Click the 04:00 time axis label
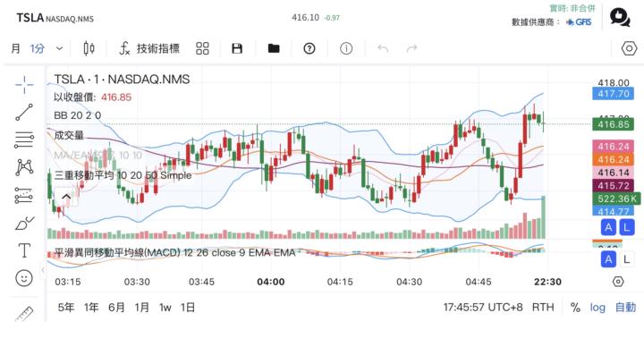 (271, 282)
